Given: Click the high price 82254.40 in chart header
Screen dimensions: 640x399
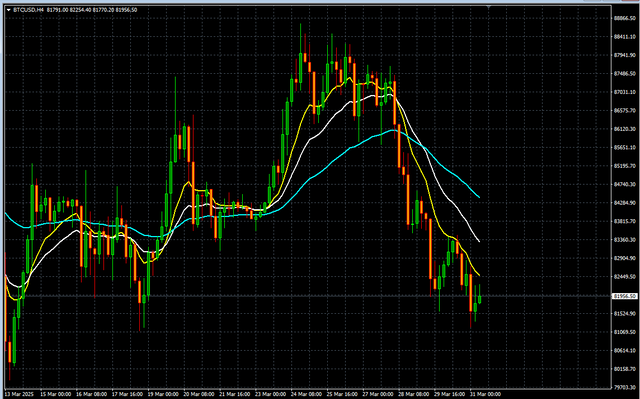Looking at the screenshot, I should 80,10.
